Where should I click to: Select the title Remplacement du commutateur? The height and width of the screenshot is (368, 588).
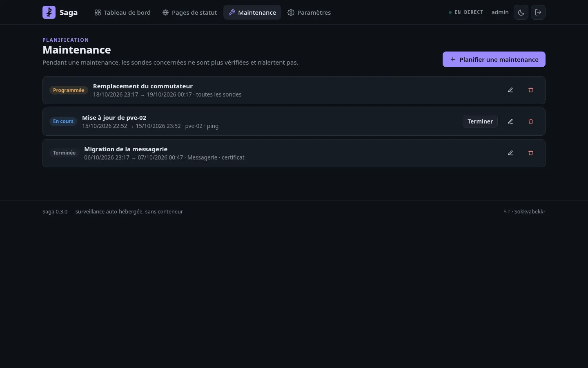(x=143, y=86)
